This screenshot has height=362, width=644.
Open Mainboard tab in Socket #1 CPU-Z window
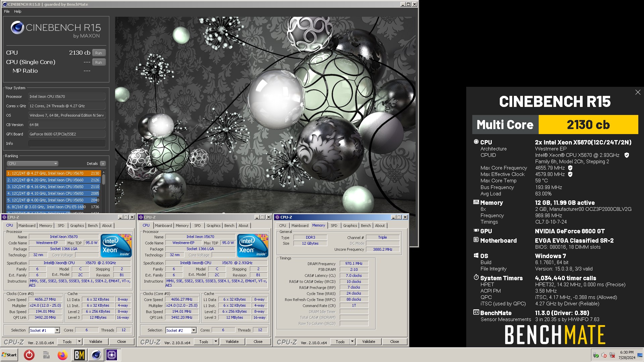pos(27,226)
